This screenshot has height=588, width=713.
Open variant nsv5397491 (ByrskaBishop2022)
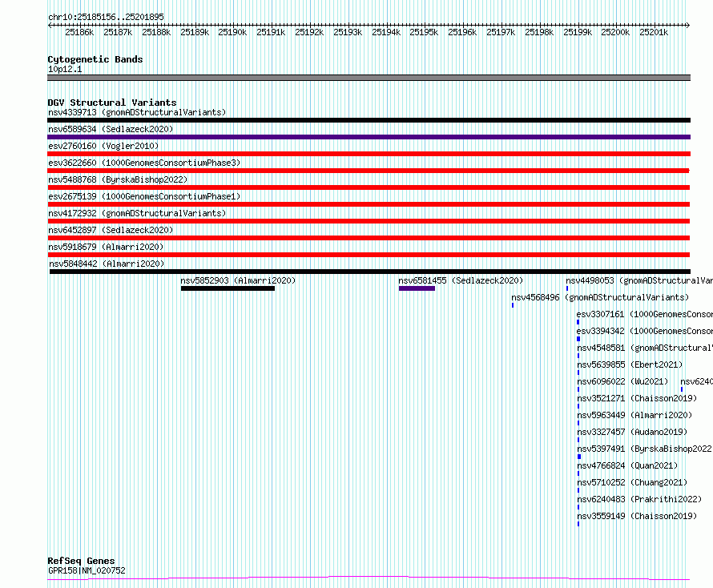[644, 449]
